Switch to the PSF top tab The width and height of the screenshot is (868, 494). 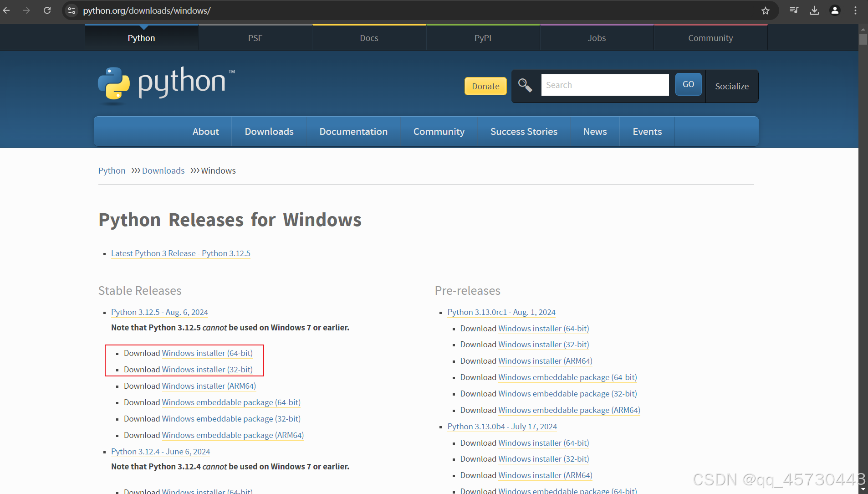coord(255,38)
